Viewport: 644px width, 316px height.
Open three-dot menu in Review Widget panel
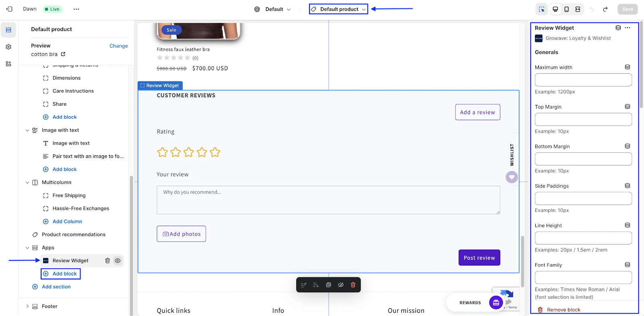pyautogui.click(x=627, y=28)
